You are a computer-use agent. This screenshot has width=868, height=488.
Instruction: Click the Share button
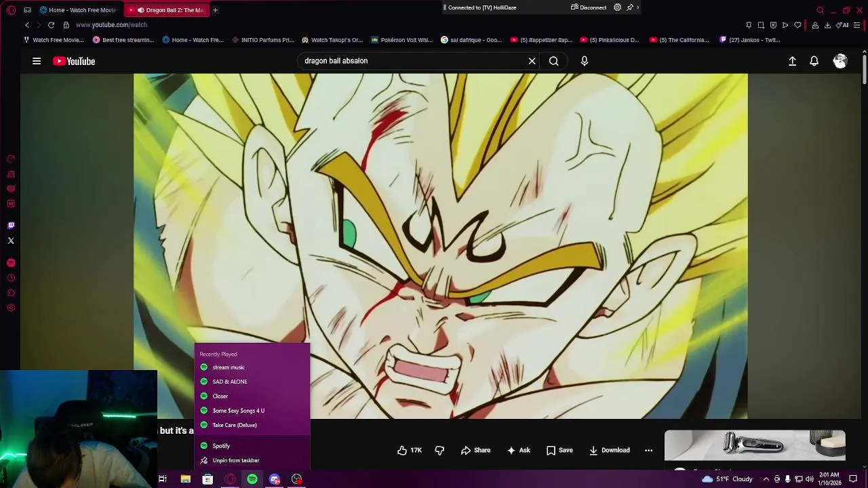click(475, 450)
